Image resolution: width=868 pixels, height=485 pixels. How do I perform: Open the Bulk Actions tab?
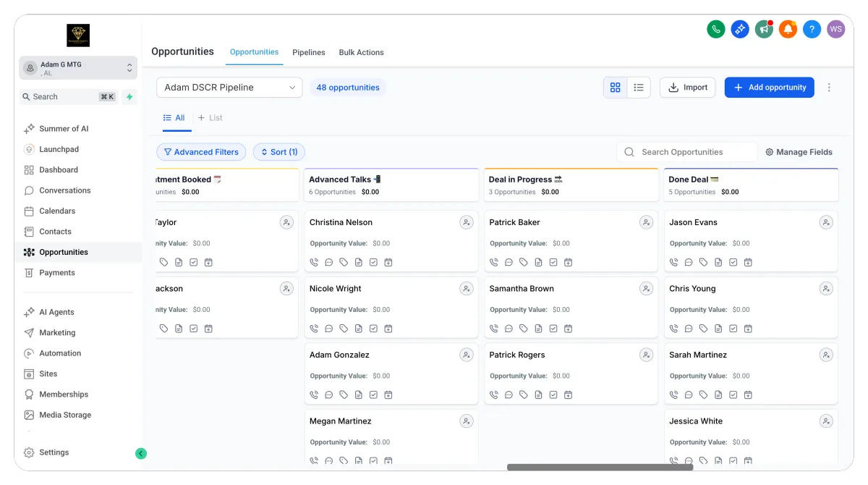tap(361, 52)
